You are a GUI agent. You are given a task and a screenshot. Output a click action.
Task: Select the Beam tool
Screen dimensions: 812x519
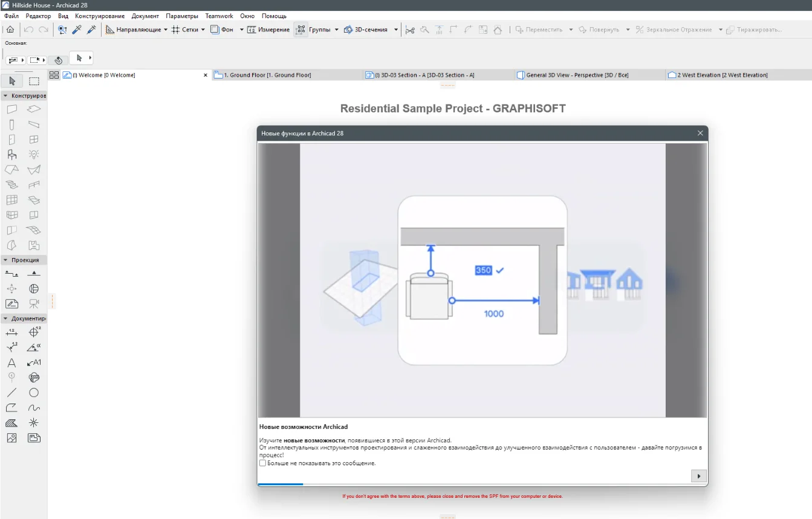(x=34, y=124)
